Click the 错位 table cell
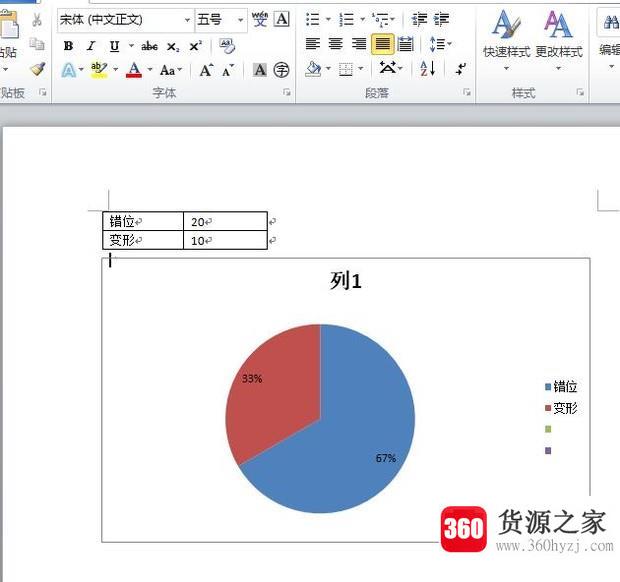This screenshot has height=582, width=620. pos(143,221)
